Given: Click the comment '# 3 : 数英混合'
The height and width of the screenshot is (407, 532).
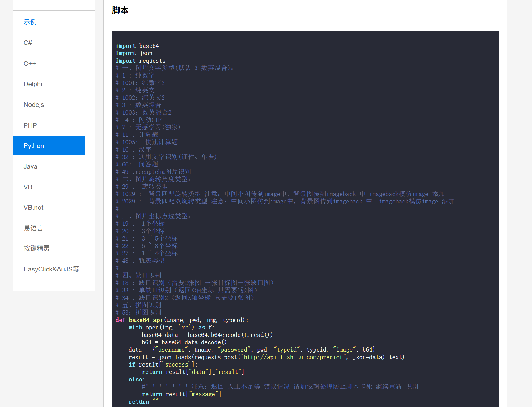Looking at the screenshot, I should point(138,105).
